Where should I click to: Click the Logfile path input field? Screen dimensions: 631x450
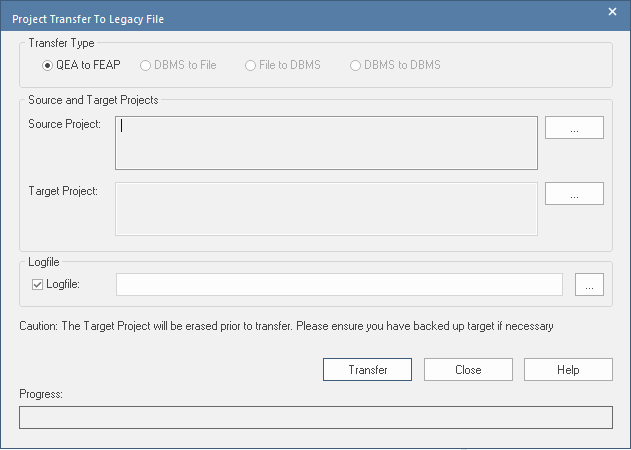click(339, 285)
